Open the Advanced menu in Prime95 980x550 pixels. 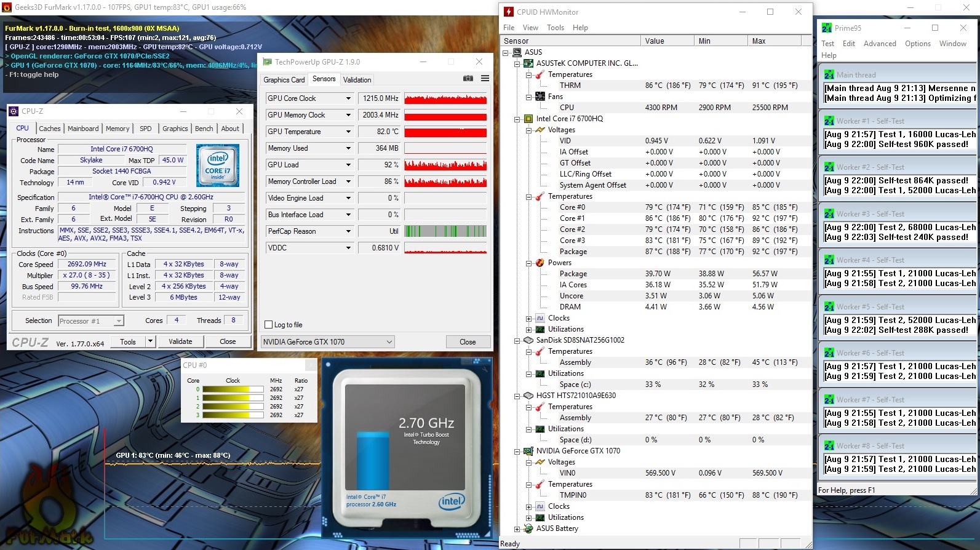[x=880, y=44]
